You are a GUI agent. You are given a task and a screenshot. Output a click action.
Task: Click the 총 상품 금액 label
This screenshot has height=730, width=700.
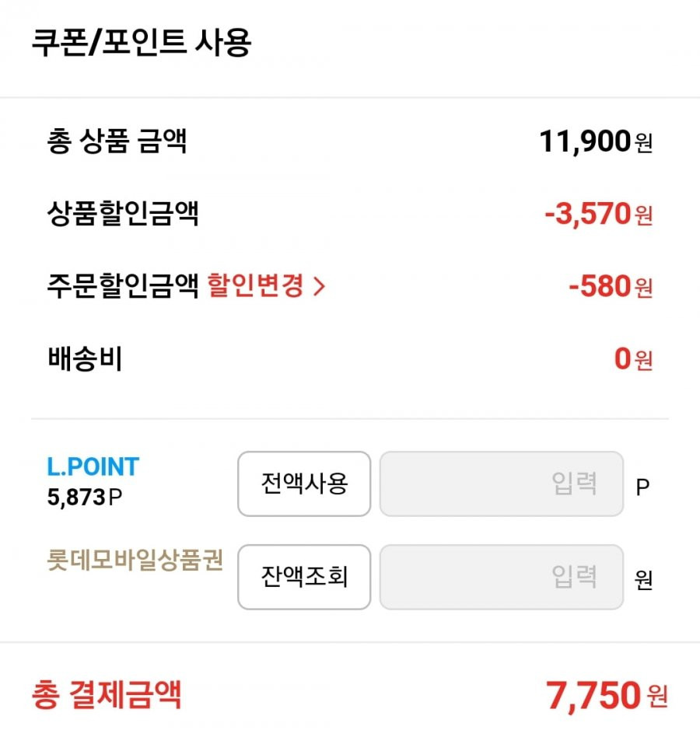click(117, 141)
